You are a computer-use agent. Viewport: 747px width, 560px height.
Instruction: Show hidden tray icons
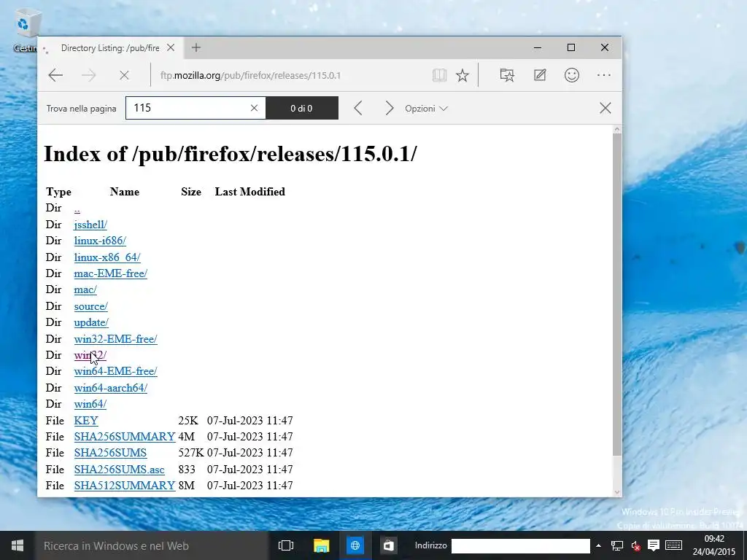(598, 545)
